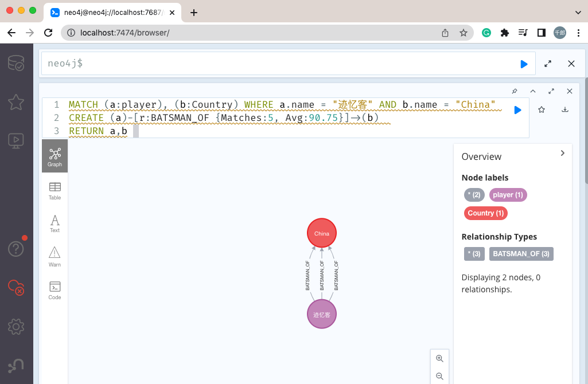The height and width of the screenshot is (384, 588).
Task: Open a new browser tab
Action: tap(194, 13)
